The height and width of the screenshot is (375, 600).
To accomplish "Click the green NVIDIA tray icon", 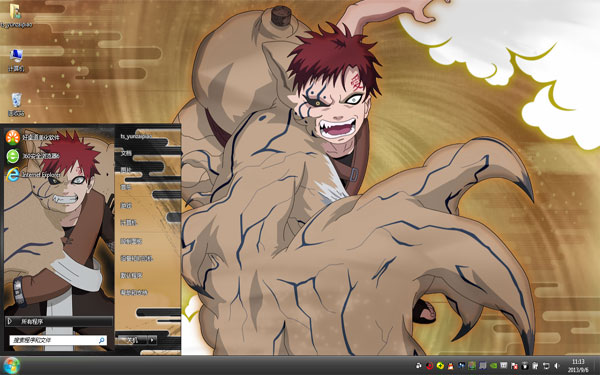I will pos(493,366).
